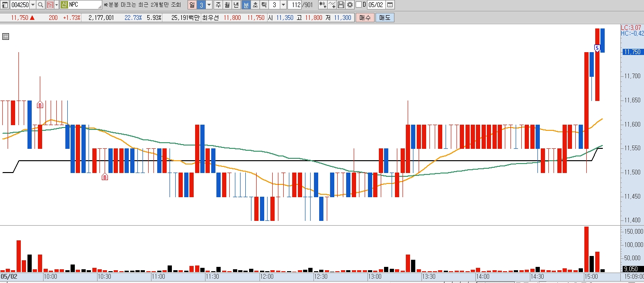Screen dimensions: 644x283
Task: Click the highlighted period value 3
Action: click(201, 5)
